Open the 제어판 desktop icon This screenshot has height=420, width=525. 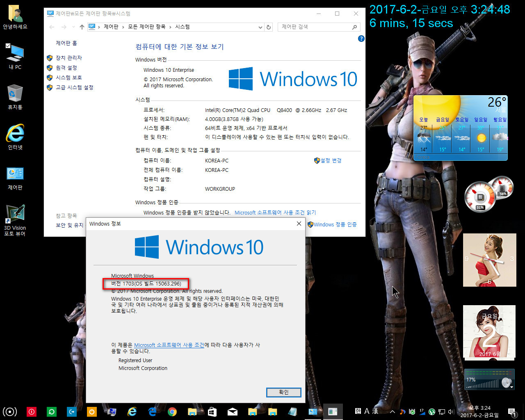(15, 178)
